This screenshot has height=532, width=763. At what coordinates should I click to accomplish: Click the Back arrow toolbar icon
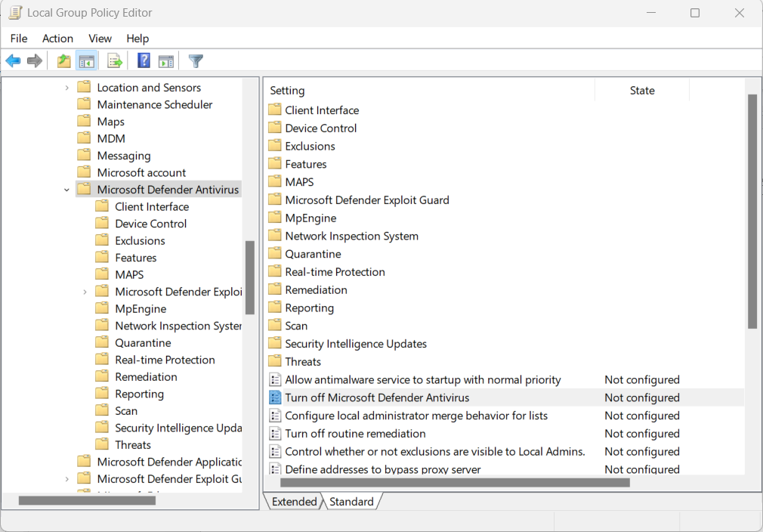pos(13,61)
